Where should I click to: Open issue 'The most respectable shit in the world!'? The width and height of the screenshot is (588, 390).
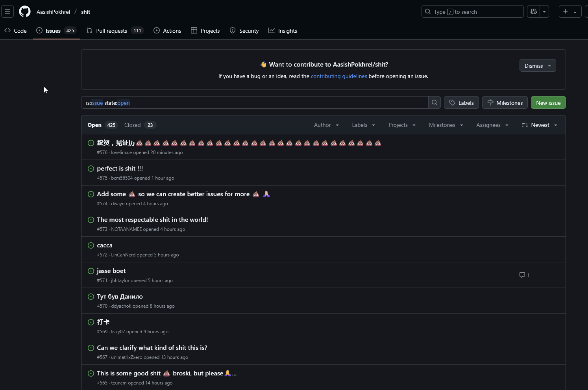coord(152,219)
